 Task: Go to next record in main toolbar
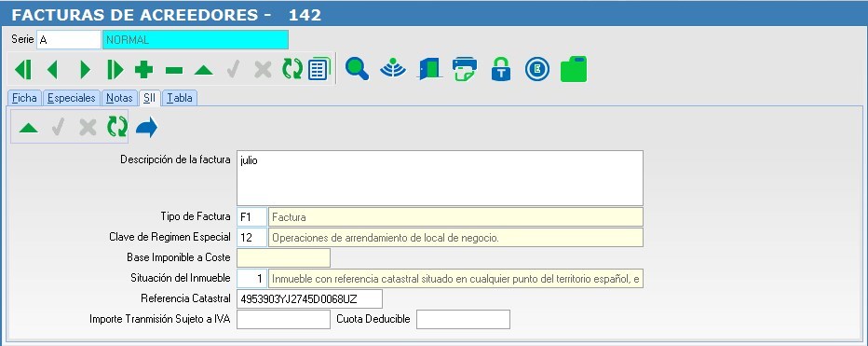click(x=85, y=70)
